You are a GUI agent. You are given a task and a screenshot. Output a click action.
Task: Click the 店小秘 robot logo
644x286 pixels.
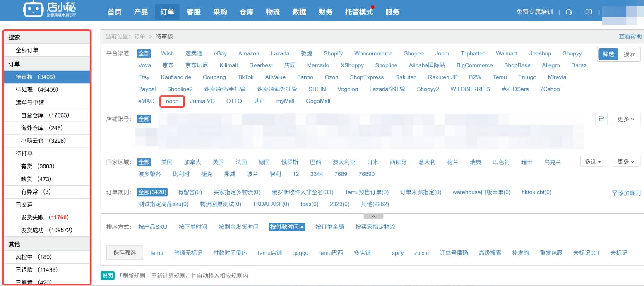[x=50, y=10]
